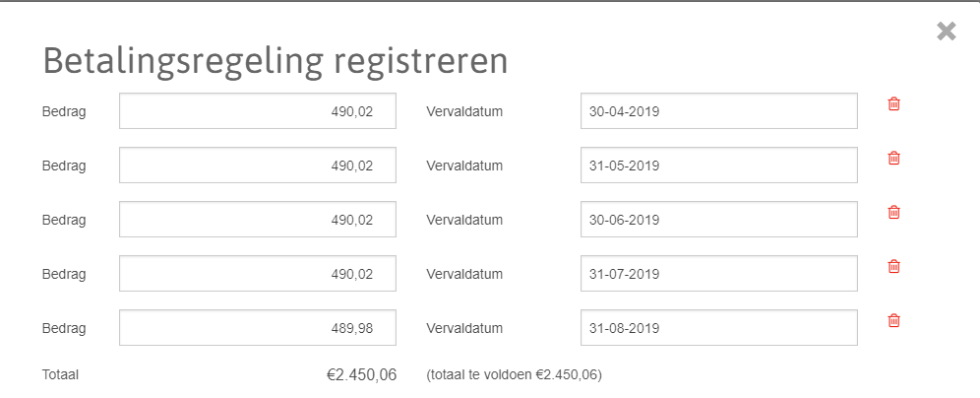The image size is (980, 398).
Task: Click the Betalingsregeling registreren heading
Action: (275, 61)
